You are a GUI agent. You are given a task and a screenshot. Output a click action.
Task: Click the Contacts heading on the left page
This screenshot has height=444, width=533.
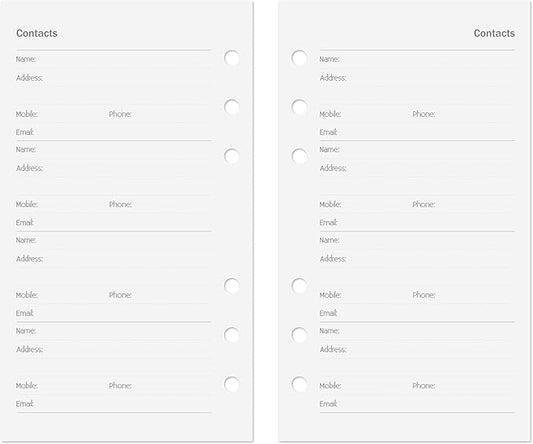pyautogui.click(x=37, y=33)
